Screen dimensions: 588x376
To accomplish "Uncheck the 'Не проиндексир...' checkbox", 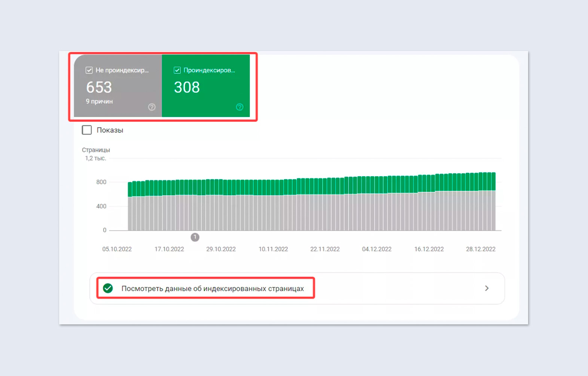I will (x=89, y=70).
